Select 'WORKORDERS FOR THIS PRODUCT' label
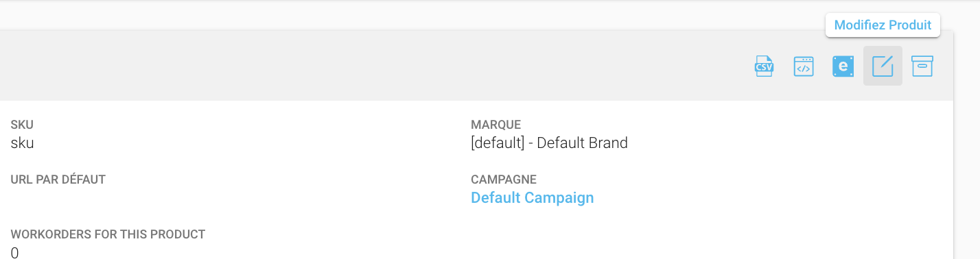Screen dimensions: 980x259 click(108, 234)
